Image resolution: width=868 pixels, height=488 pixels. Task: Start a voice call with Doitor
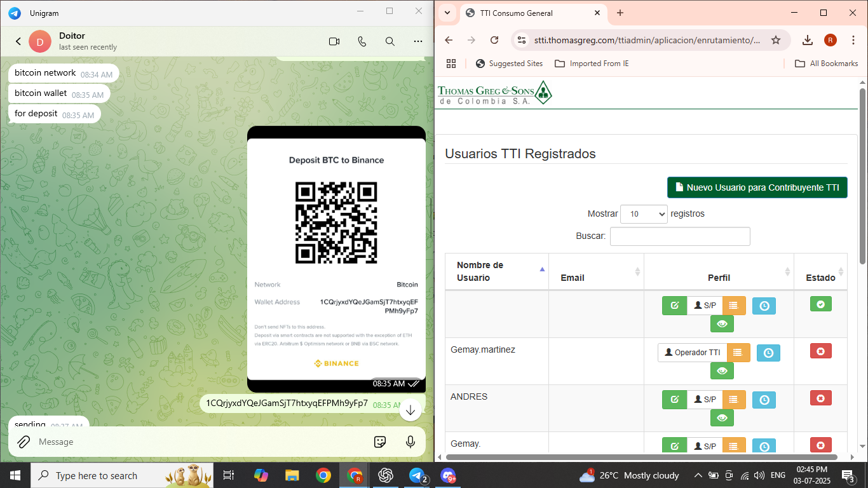(362, 41)
